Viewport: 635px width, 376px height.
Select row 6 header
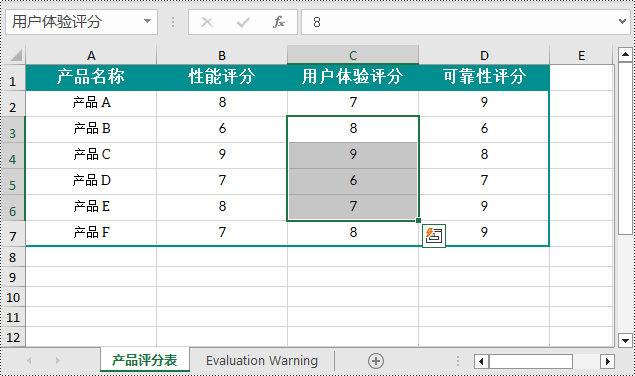[13, 207]
